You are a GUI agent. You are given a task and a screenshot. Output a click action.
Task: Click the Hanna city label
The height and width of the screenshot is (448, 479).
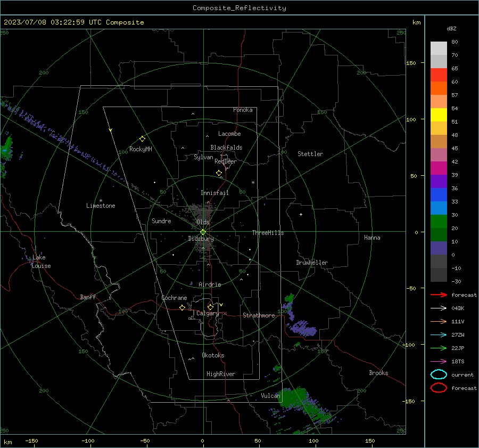372,238
